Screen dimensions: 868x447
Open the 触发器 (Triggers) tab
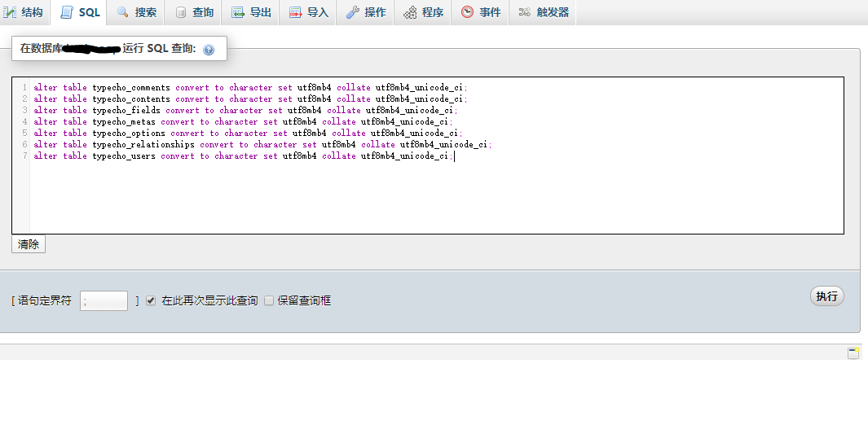(x=543, y=12)
